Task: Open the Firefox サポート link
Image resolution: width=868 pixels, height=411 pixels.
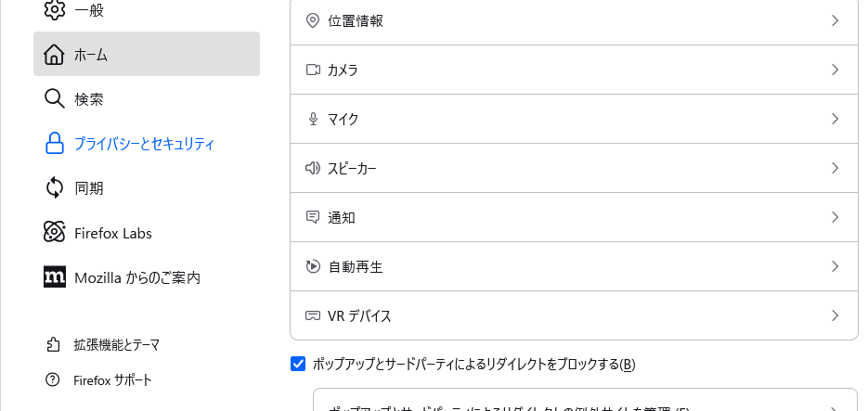Action: [x=112, y=379]
